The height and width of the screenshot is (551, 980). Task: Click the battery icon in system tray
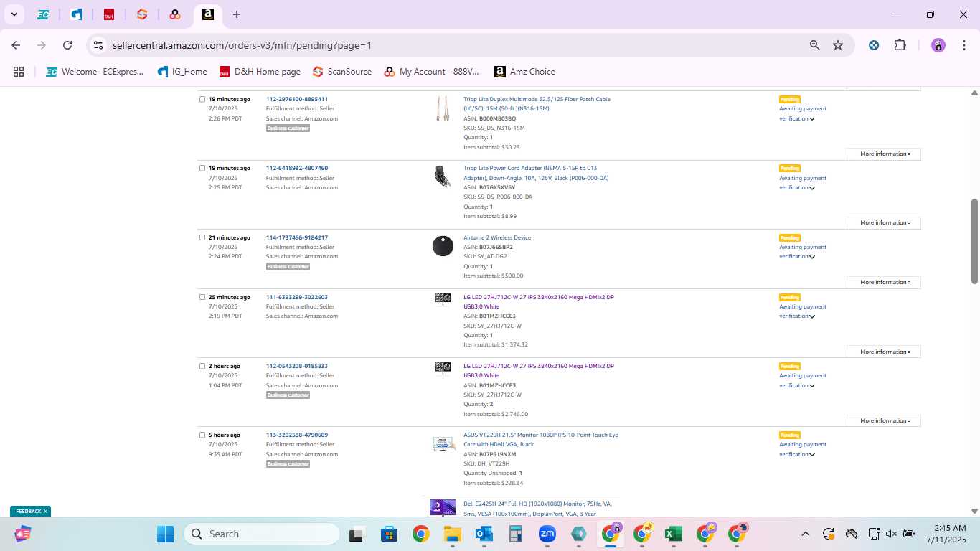click(x=908, y=534)
